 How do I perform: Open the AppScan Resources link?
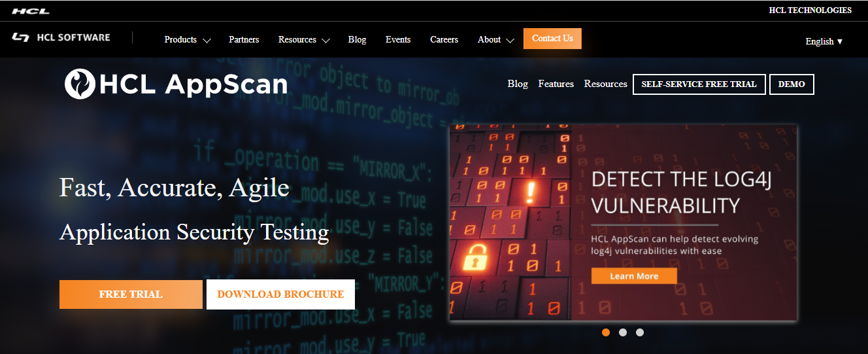pyautogui.click(x=606, y=84)
